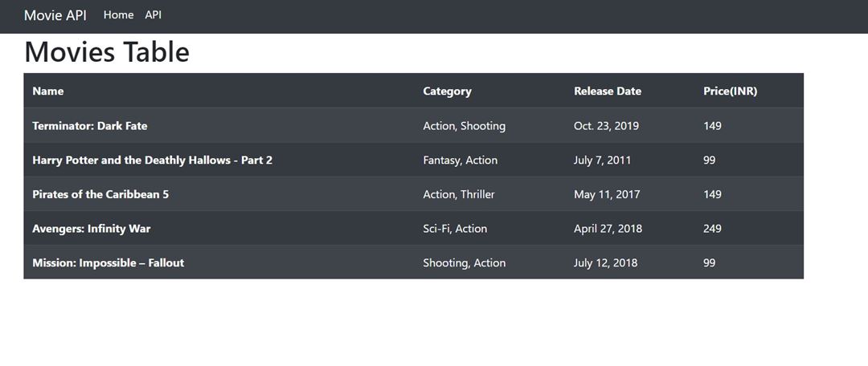Select Pirates of the Caribbean 5 title
Viewport: 868px width, 366px height.
coord(100,194)
